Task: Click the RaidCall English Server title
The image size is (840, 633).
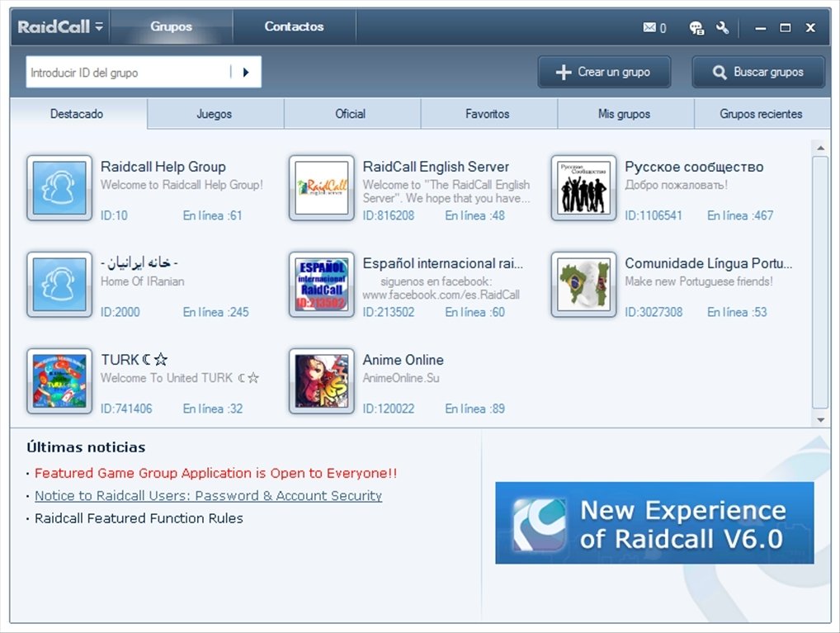Action: point(436,167)
